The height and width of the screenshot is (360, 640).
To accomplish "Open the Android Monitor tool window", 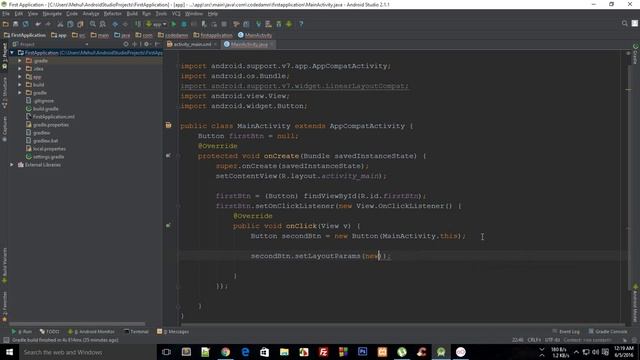I will pos(91,331).
